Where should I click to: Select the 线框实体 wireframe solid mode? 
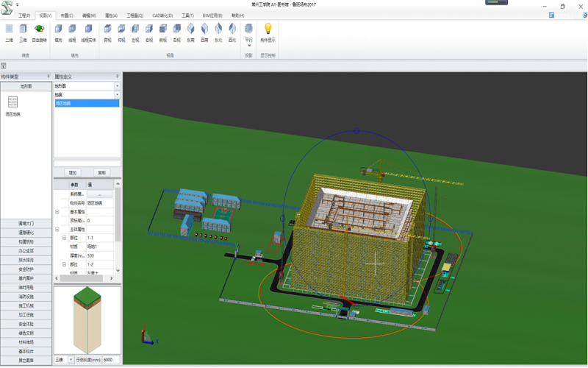tap(88, 33)
